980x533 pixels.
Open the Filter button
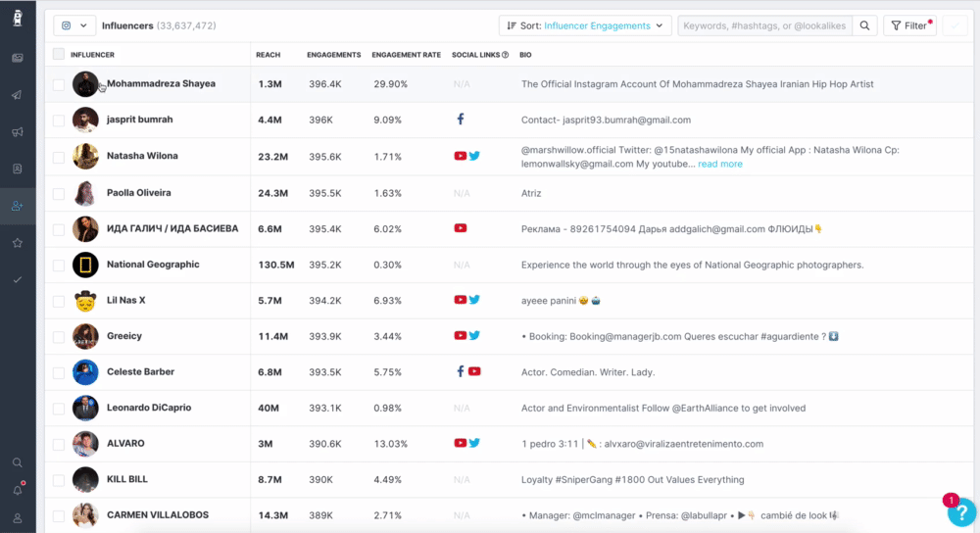pos(910,25)
